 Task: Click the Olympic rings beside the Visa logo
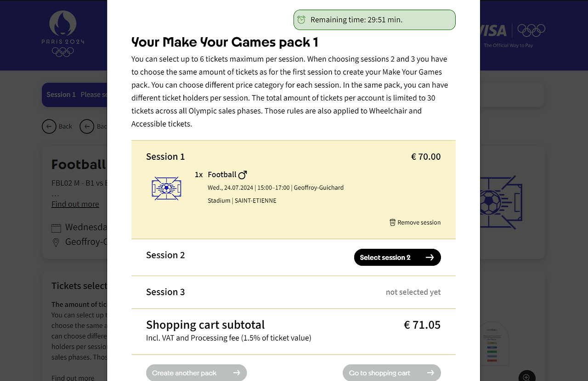531,30
